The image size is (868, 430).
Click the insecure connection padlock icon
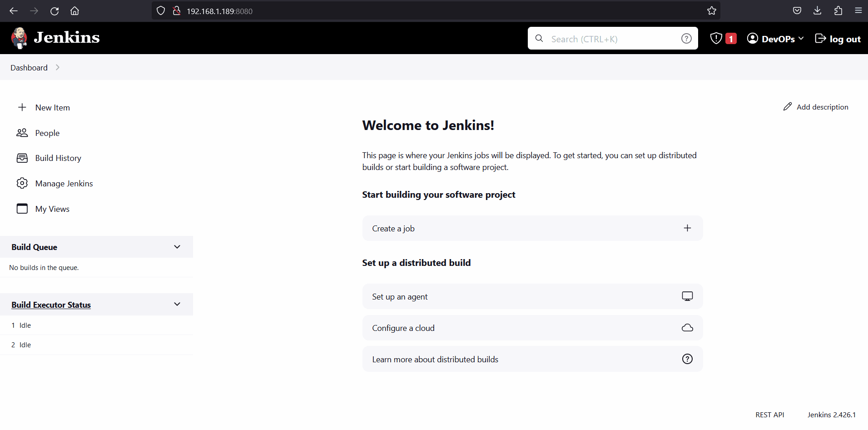pyautogui.click(x=177, y=11)
